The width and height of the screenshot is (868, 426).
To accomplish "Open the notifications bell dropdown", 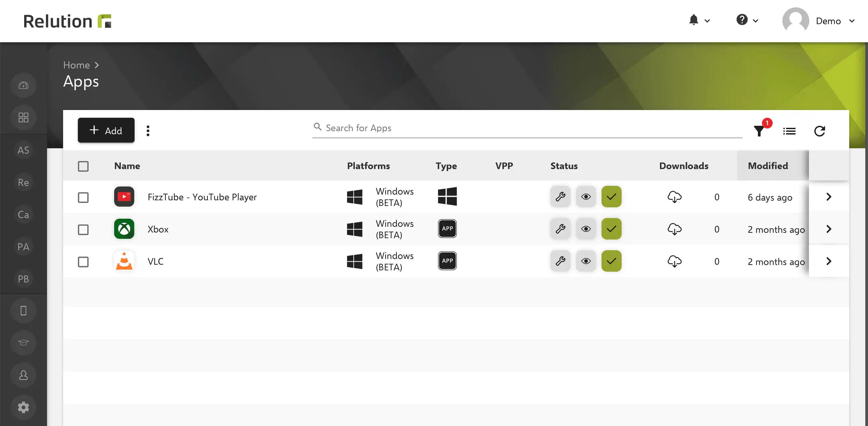I will pyautogui.click(x=699, y=20).
